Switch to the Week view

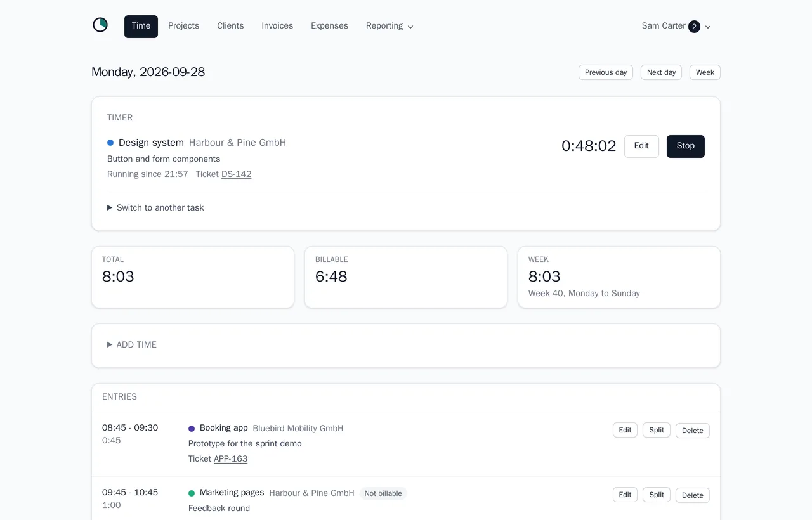tap(705, 72)
